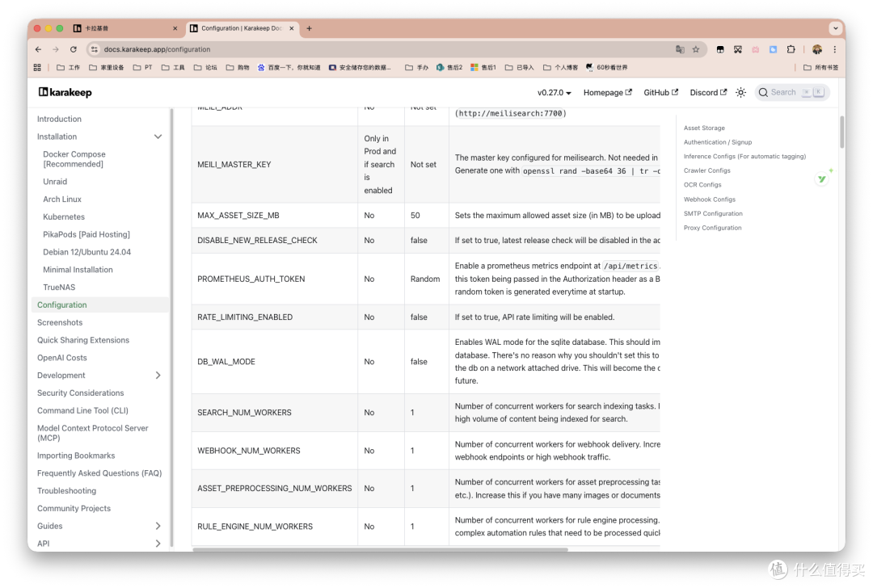This screenshot has height=588, width=873.
Task: Jump to Authentication / Signup section
Action: click(717, 142)
